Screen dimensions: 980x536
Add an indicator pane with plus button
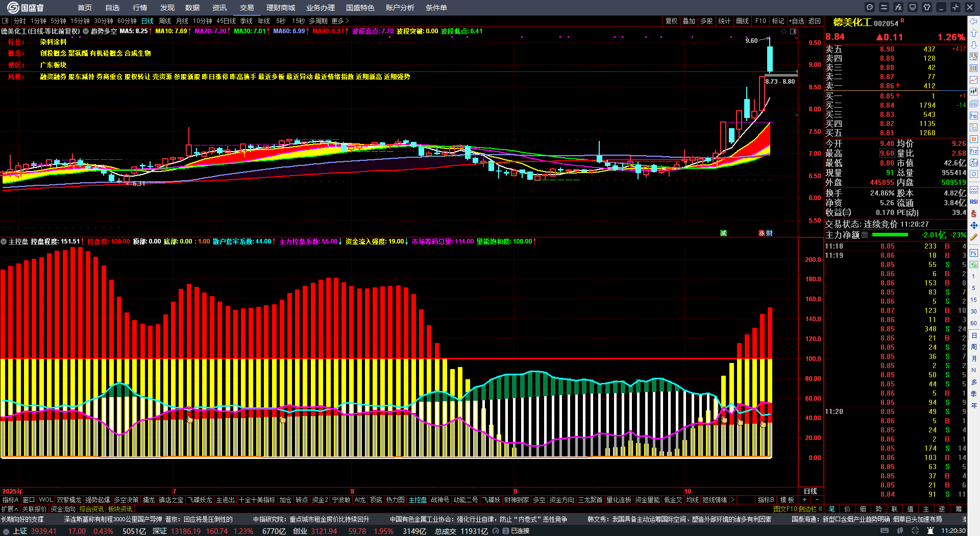pos(804,500)
